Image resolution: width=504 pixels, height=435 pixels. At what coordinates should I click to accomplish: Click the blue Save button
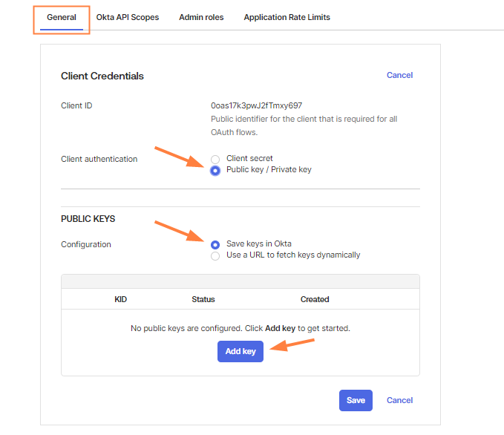356,400
